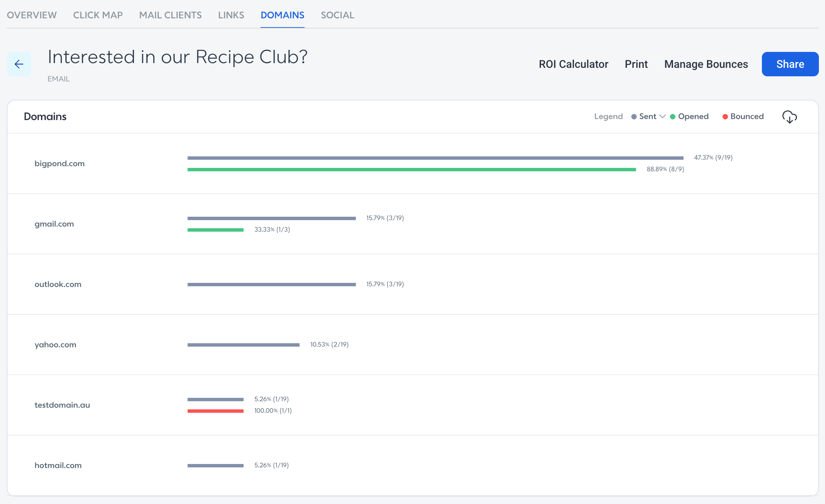Select the bigpond.com domain row

413,163
